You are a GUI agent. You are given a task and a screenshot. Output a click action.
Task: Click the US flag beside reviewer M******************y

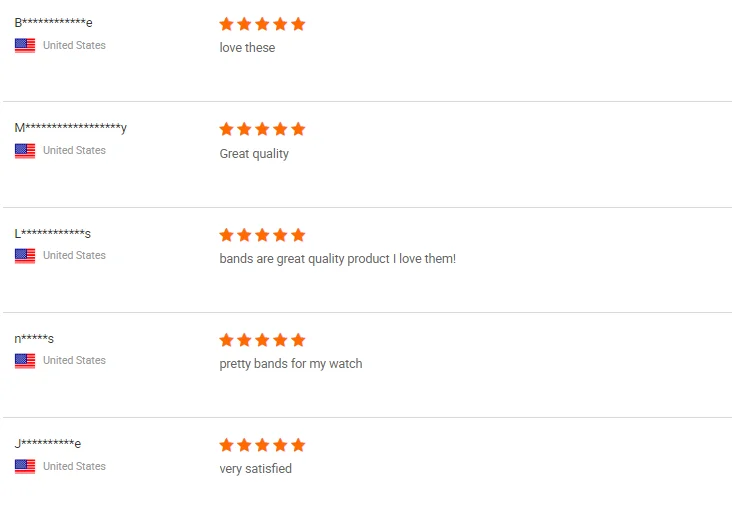(x=25, y=150)
